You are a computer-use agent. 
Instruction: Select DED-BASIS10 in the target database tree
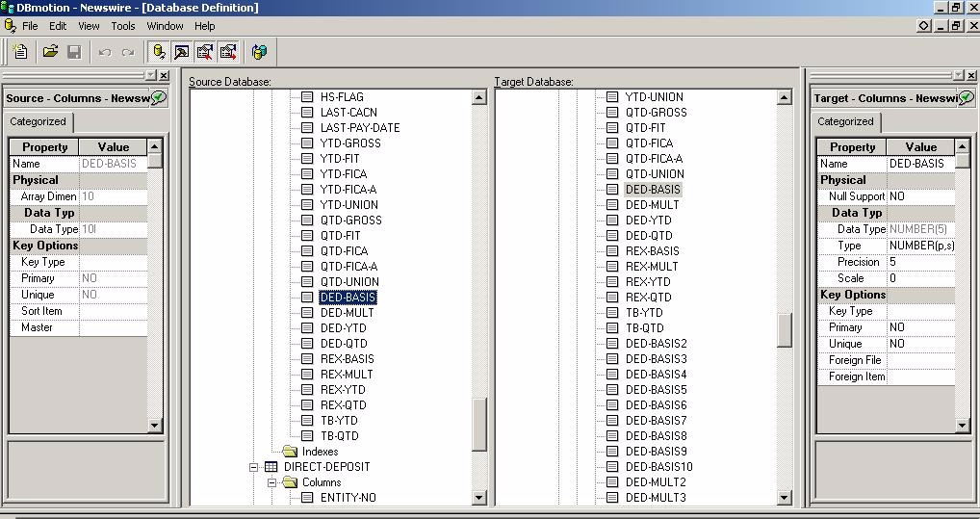[658, 467]
